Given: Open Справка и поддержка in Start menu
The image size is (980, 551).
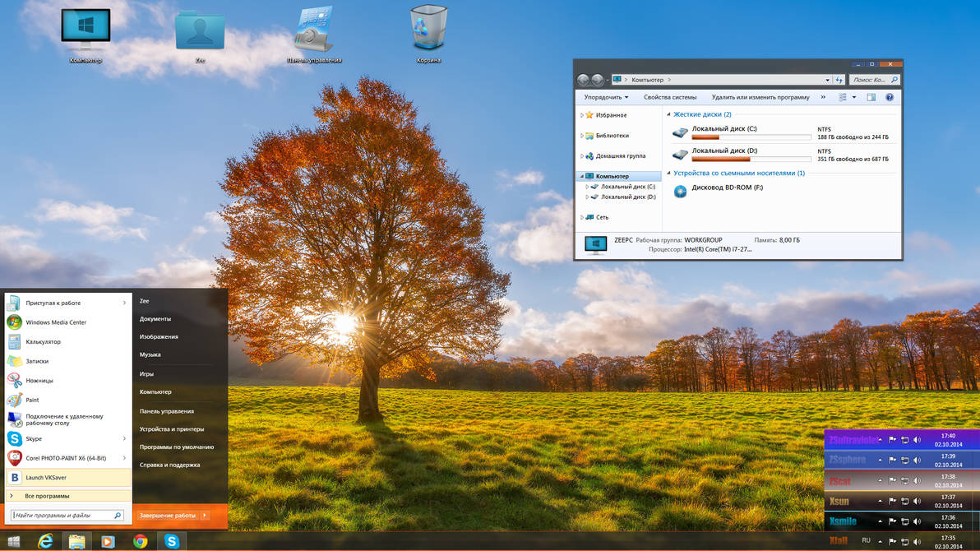Looking at the screenshot, I should click(169, 465).
